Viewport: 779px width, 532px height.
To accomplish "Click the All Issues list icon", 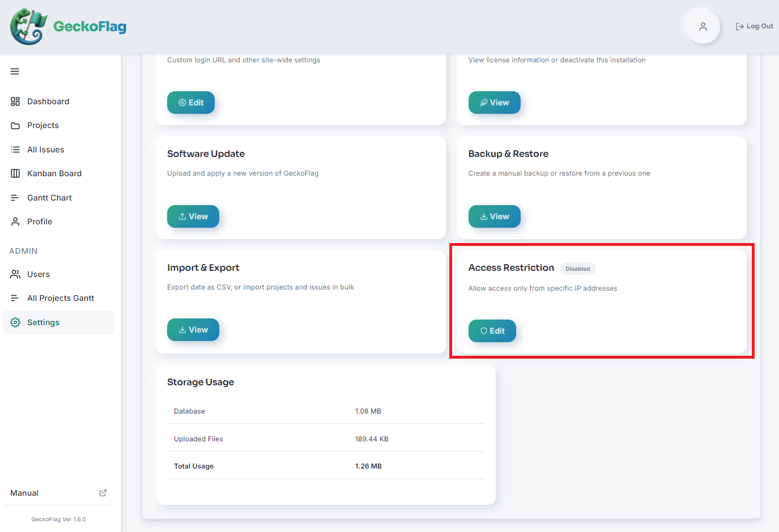I will click(x=15, y=150).
